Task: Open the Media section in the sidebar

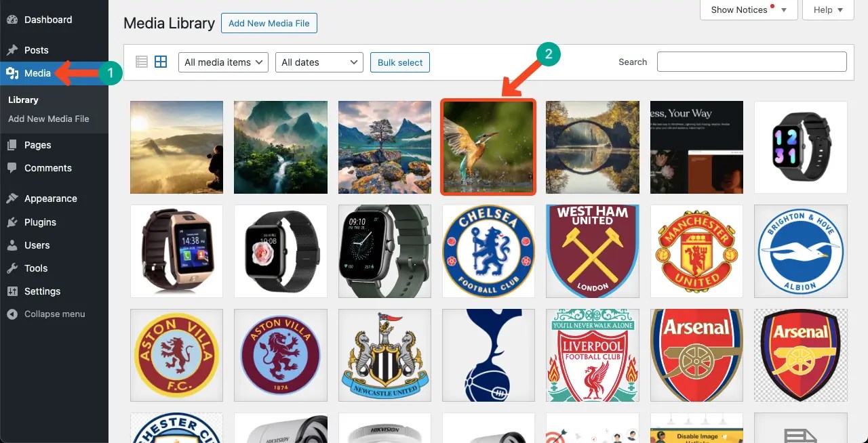Action: (x=37, y=73)
